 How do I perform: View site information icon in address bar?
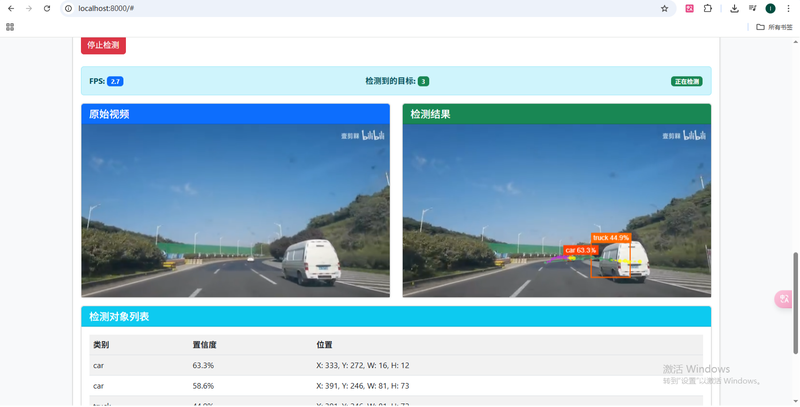point(69,9)
